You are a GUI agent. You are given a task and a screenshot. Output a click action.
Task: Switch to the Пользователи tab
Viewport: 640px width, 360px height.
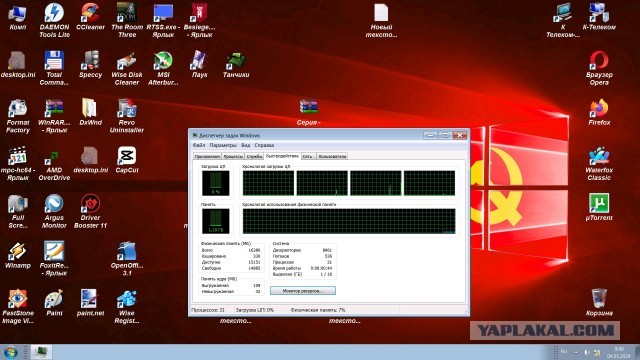point(332,156)
